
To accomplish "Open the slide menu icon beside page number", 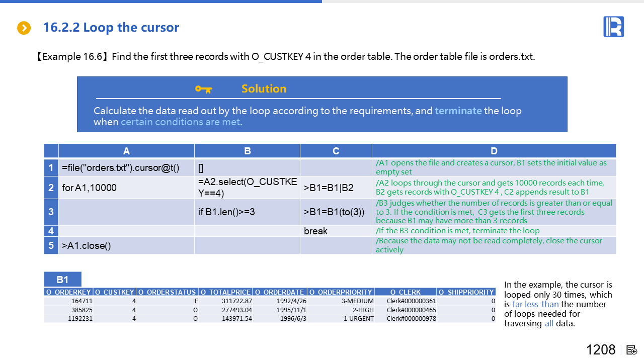I will point(632,350).
